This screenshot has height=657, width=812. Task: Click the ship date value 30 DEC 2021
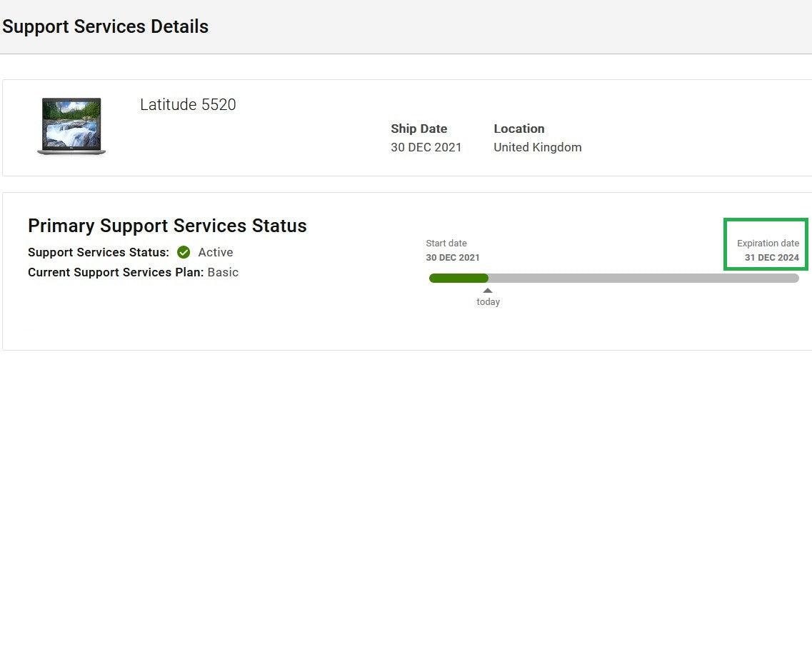[426, 148]
